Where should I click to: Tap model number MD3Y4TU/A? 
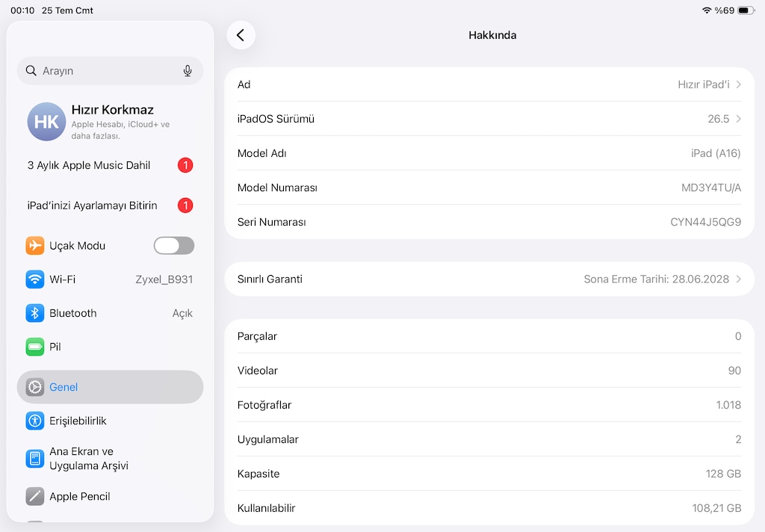711,188
